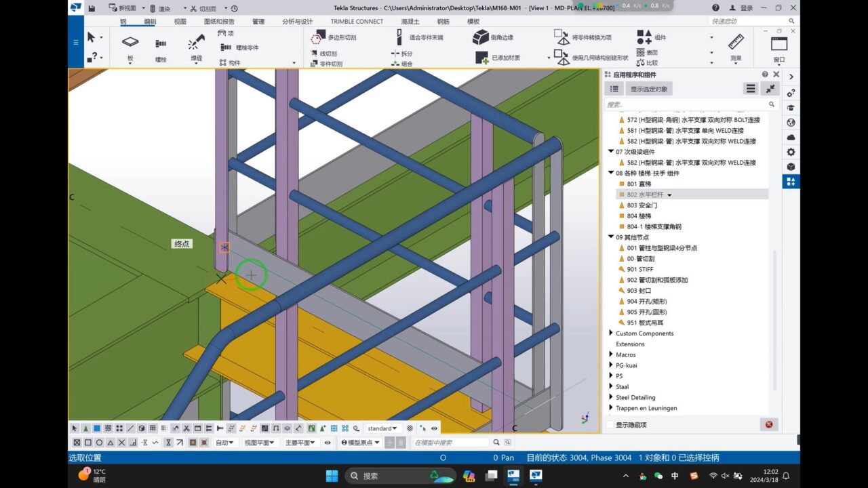Collapse the 09 其他节点 group
The width and height of the screenshot is (868, 488).
click(x=610, y=237)
